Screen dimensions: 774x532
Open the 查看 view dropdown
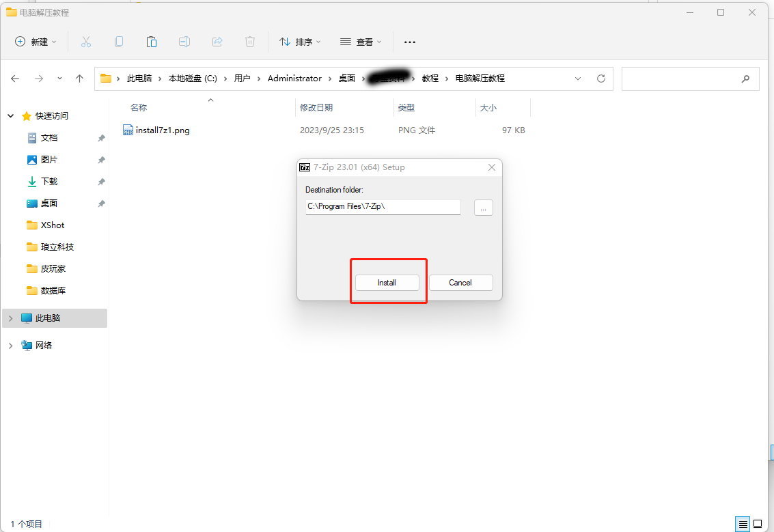(x=361, y=42)
